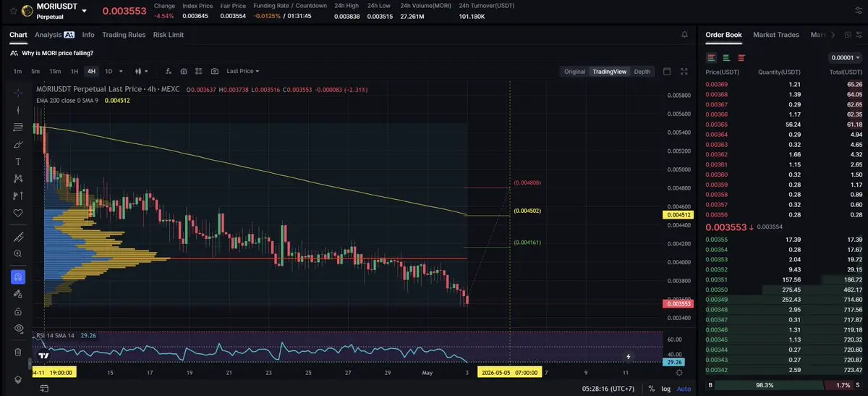Click the 0.00350 bid price row
Viewport: 868px width, 396px height.
(783, 290)
